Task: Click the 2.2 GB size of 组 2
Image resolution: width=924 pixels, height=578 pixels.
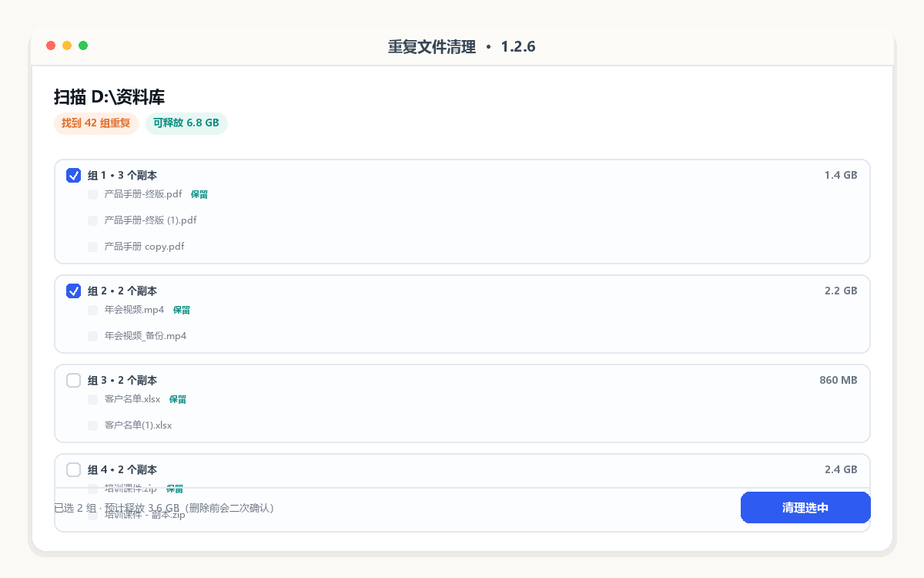Action: coord(841,291)
